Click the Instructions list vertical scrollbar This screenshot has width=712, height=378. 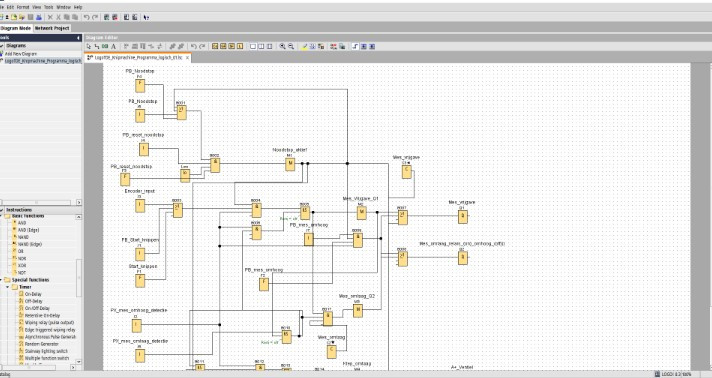[79, 277]
